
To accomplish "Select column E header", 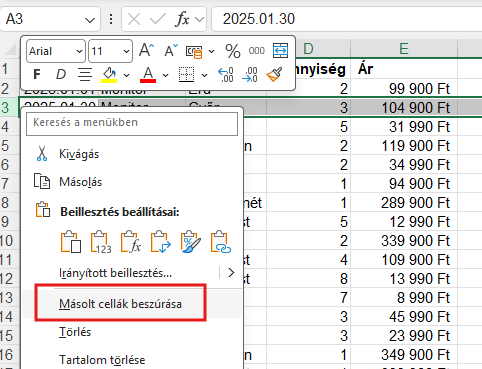I will 404,49.
